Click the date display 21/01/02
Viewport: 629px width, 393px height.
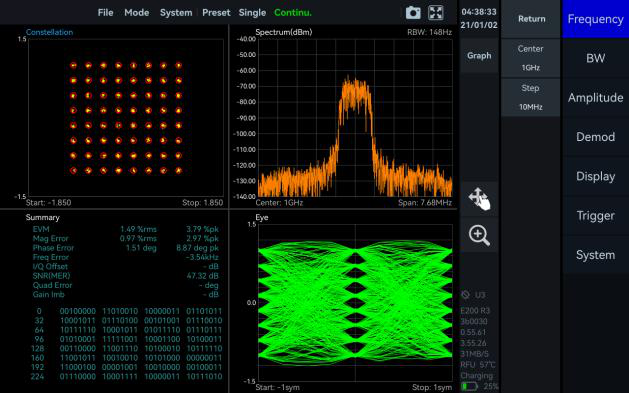coord(479,25)
